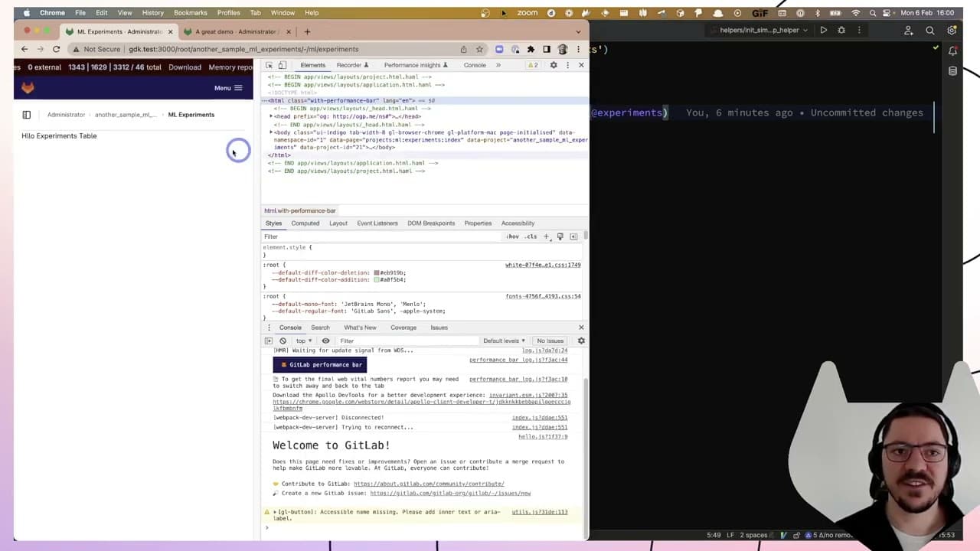
Task: Reload the page with the refresh icon
Action: point(56,49)
